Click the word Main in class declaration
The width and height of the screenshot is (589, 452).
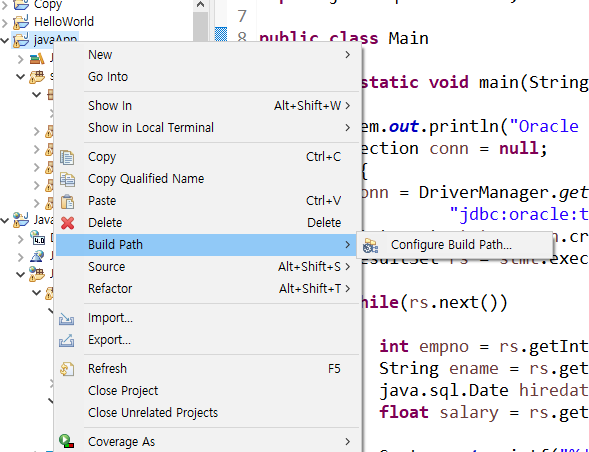[408, 38]
